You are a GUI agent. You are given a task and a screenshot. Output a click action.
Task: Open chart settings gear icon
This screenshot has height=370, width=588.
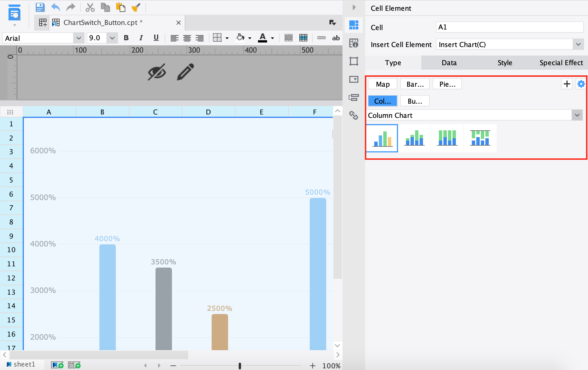(581, 84)
